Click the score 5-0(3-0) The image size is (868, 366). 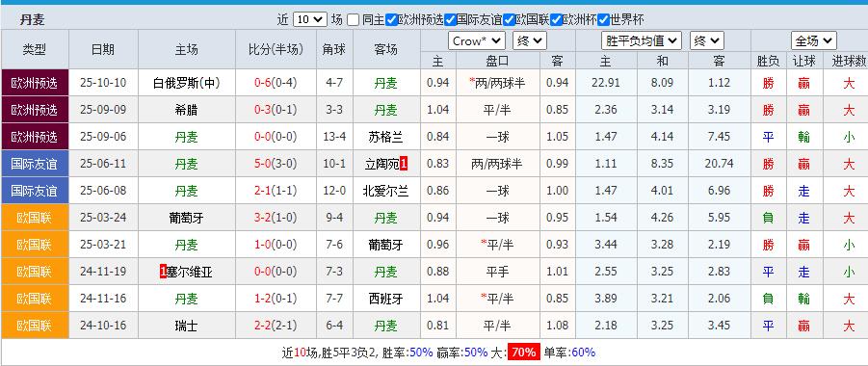click(276, 164)
